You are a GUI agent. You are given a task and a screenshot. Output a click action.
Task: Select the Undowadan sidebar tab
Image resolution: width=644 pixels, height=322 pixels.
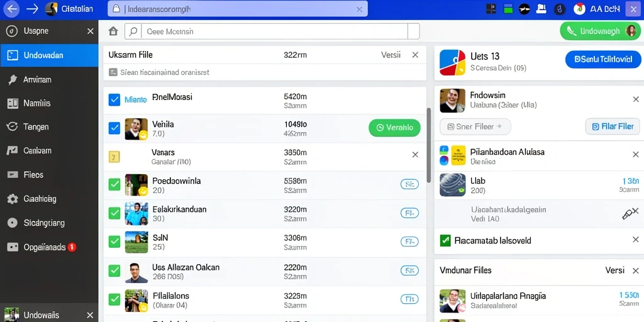tap(49, 55)
